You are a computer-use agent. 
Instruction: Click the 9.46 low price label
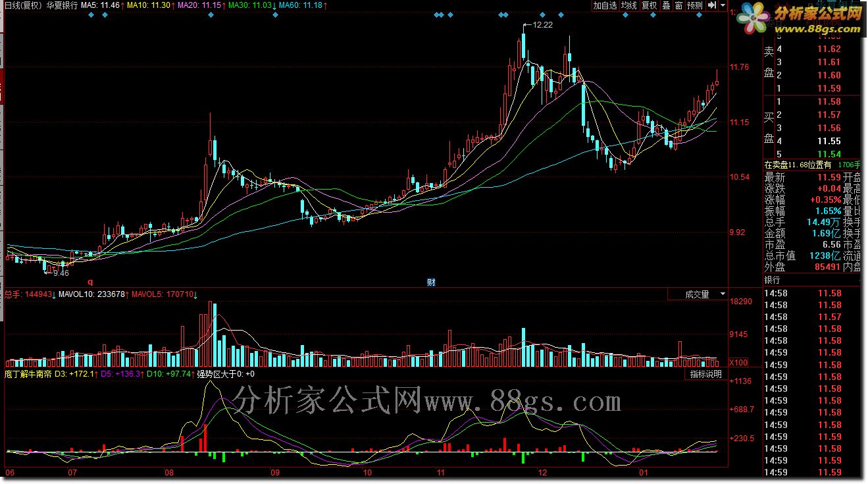[x=61, y=273]
